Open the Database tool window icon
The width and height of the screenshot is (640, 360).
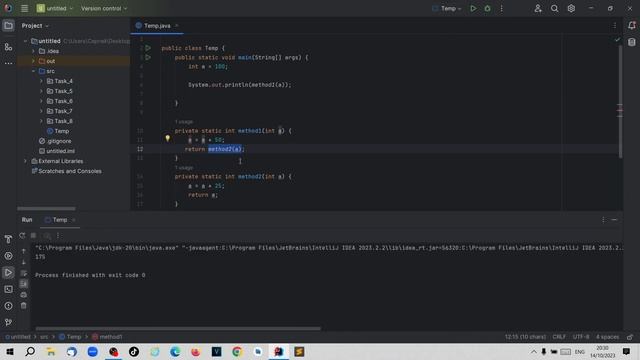point(631,42)
